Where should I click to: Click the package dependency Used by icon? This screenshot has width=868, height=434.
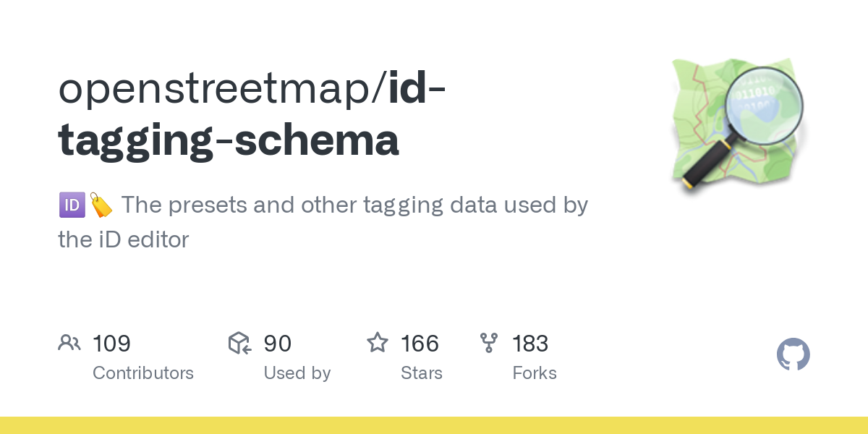(239, 343)
